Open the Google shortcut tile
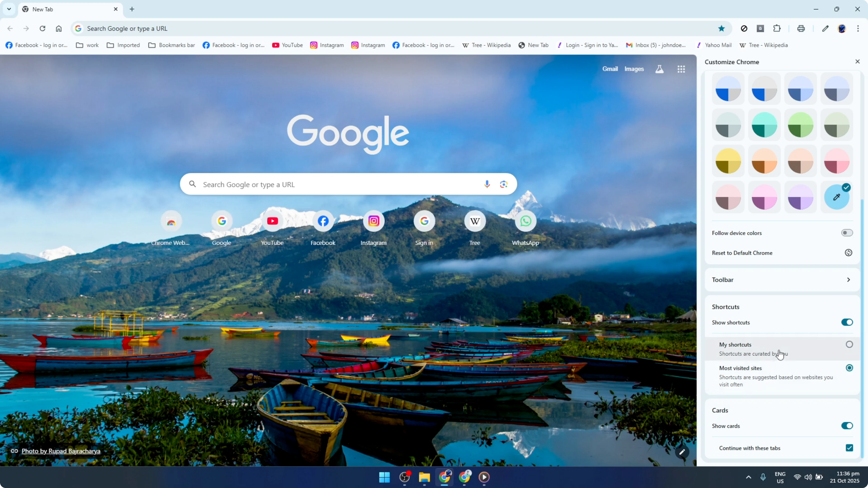The height and width of the screenshot is (488, 868). click(222, 228)
